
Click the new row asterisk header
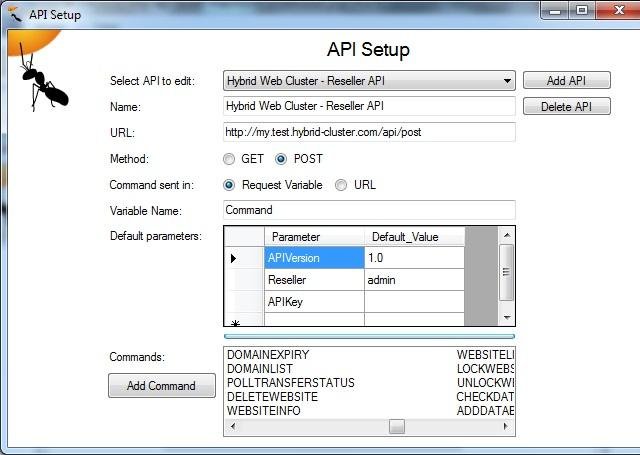(244, 320)
